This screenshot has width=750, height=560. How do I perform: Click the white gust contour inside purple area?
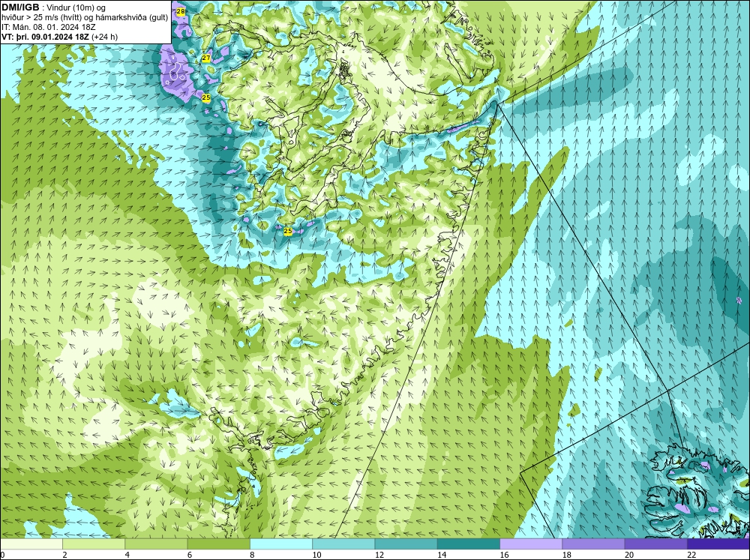click(176, 72)
